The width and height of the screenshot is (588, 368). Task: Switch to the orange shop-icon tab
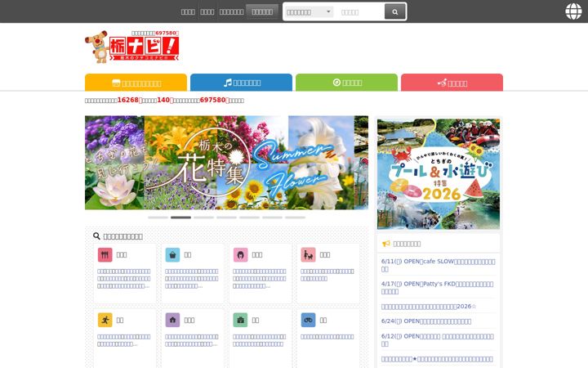click(136, 83)
